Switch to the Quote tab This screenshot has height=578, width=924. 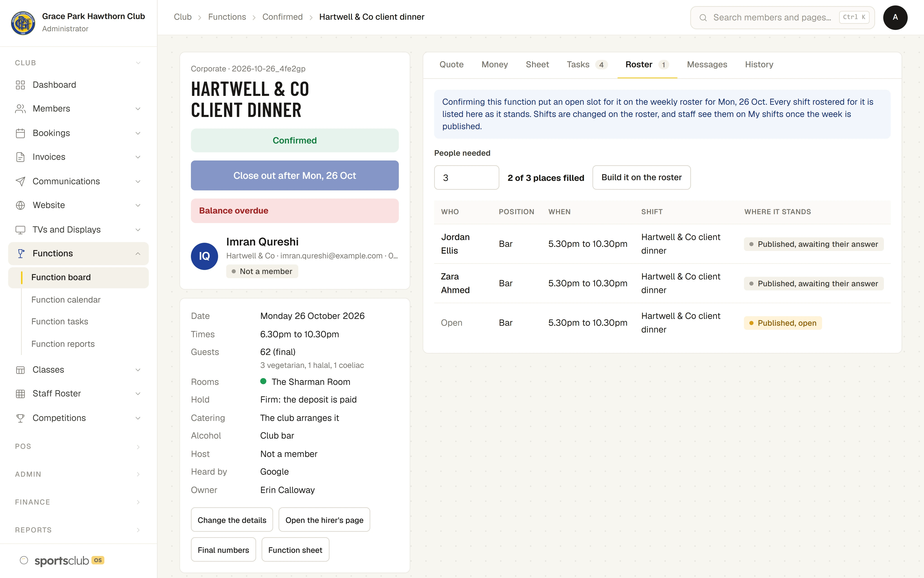[x=451, y=65]
